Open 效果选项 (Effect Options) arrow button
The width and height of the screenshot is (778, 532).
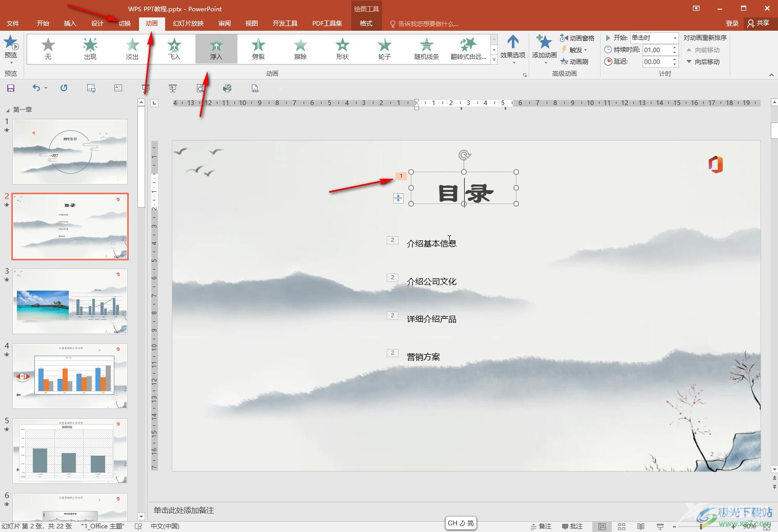pyautogui.click(x=513, y=49)
